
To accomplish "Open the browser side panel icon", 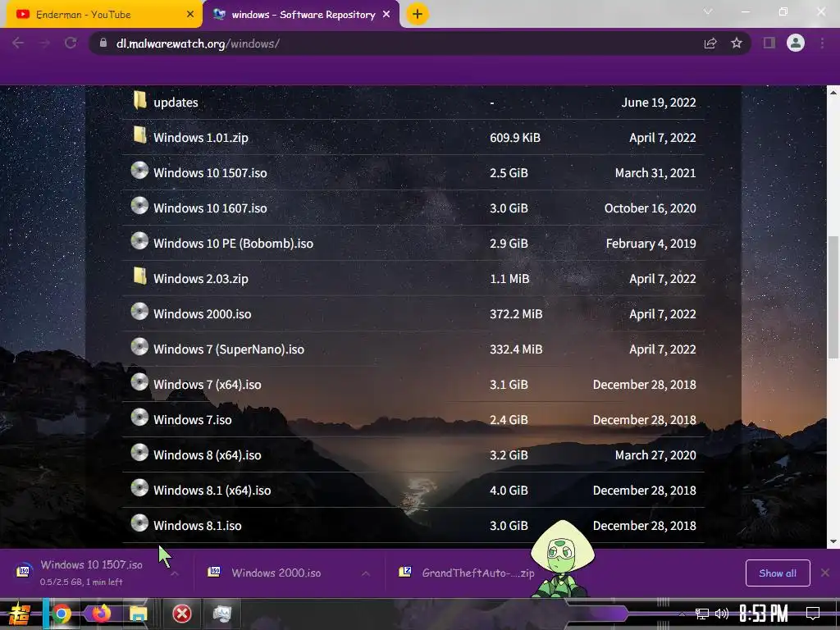I will click(769, 43).
